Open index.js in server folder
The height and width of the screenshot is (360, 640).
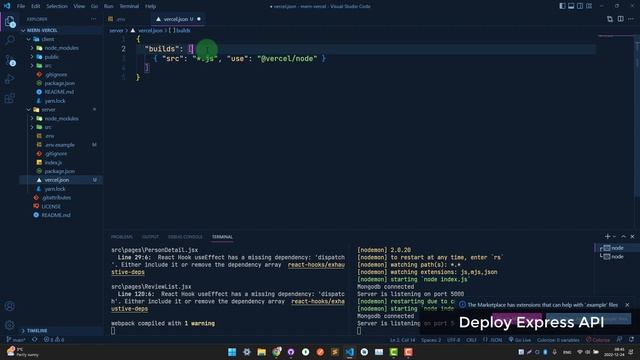click(x=60, y=162)
